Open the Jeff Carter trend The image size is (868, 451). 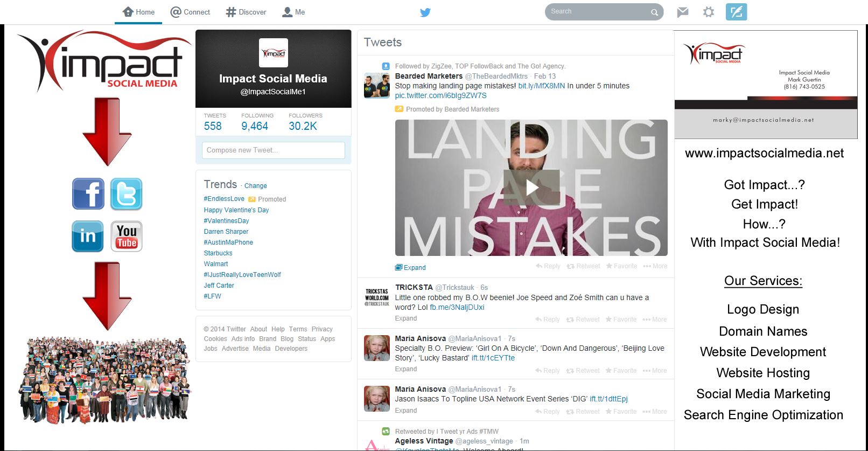[219, 286]
